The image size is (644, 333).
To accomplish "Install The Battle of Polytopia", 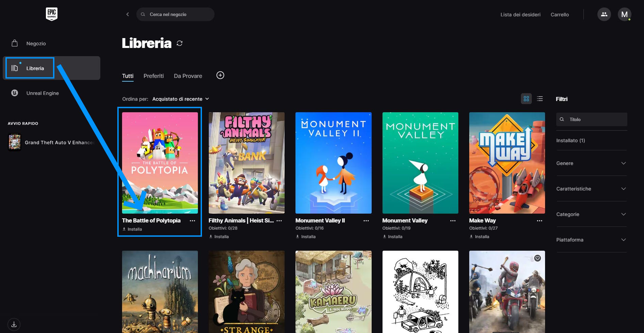I will pyautogui.click(x=132, y=229).
